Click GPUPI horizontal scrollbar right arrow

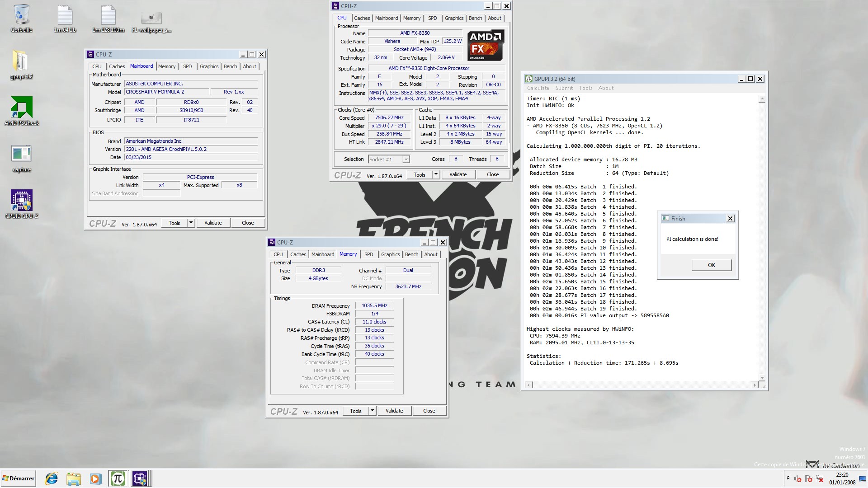point(755,385)
